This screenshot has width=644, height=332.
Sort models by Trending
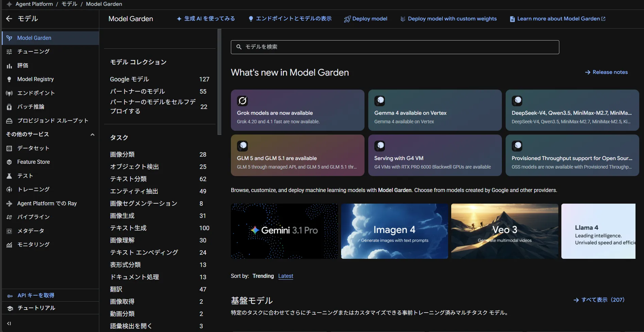tap(263, 276)
